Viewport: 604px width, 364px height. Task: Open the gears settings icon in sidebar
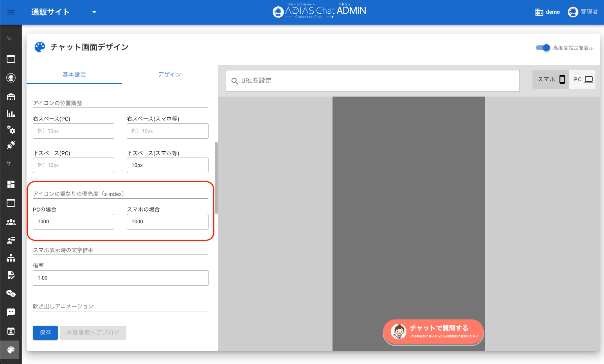tap(11, 129)
